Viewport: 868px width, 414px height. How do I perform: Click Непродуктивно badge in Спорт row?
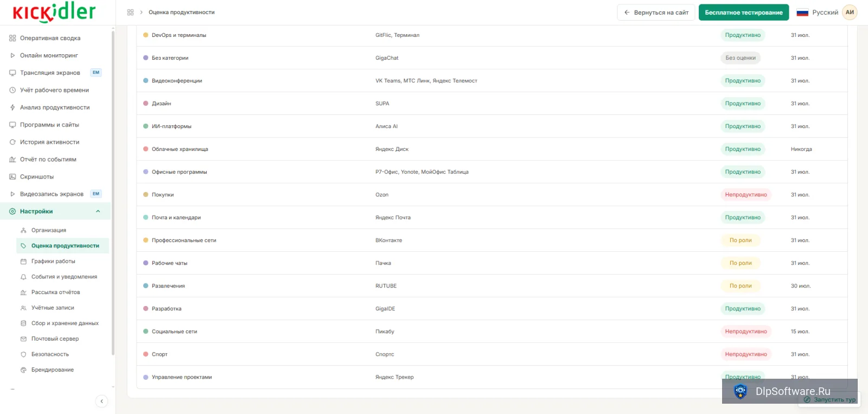tap(746, 354)
